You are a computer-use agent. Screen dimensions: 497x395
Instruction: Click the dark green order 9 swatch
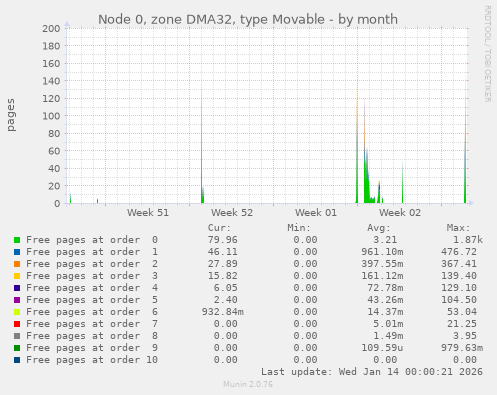pos(17,348)
